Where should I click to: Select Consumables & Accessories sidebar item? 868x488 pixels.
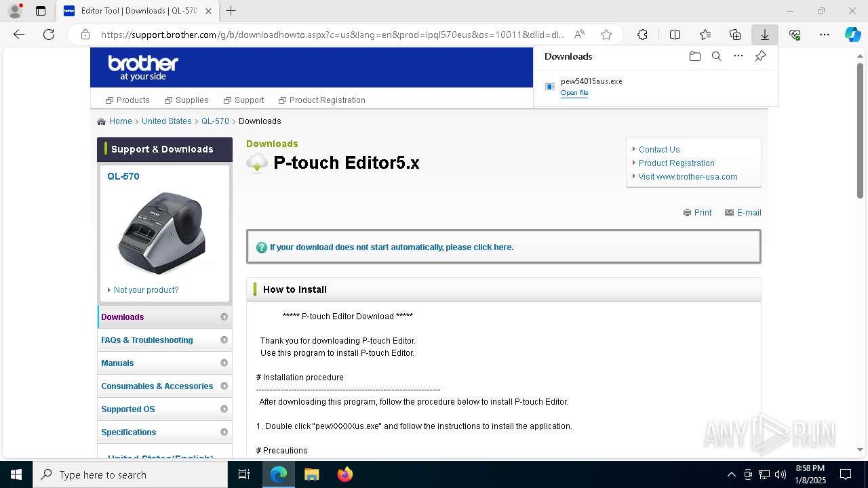click(x=165, y=386)
